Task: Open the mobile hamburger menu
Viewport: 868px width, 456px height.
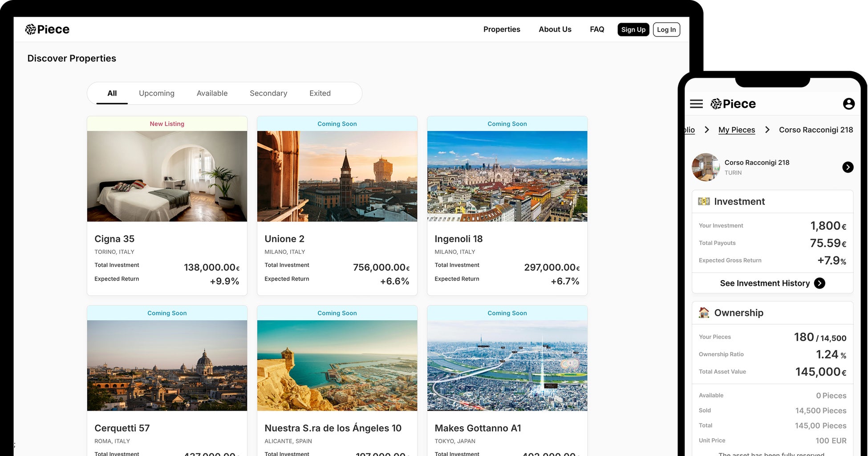Action: tap(696, 104)
